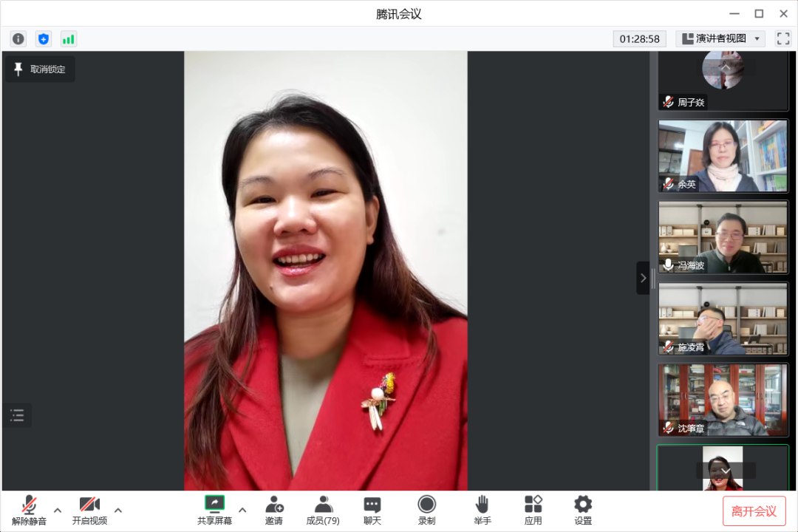Collapse the participant video sidebar

tap(643, 278)
